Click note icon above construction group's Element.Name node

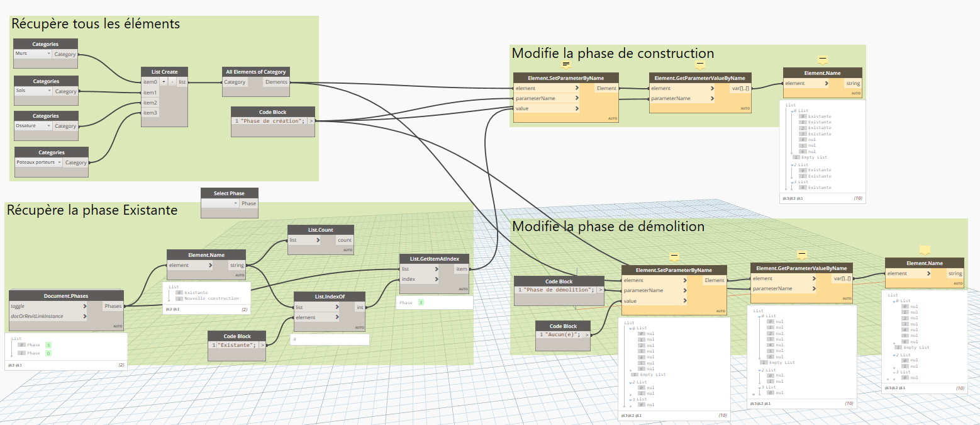coord(821,60)
